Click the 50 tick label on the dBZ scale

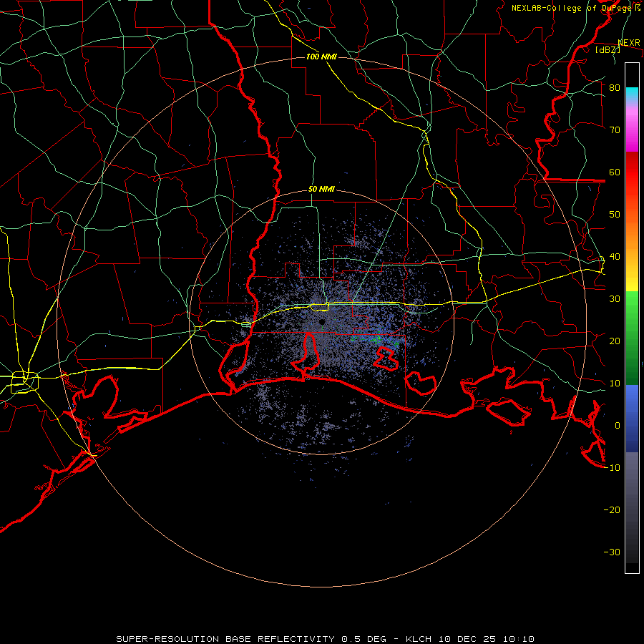[615, 215]
